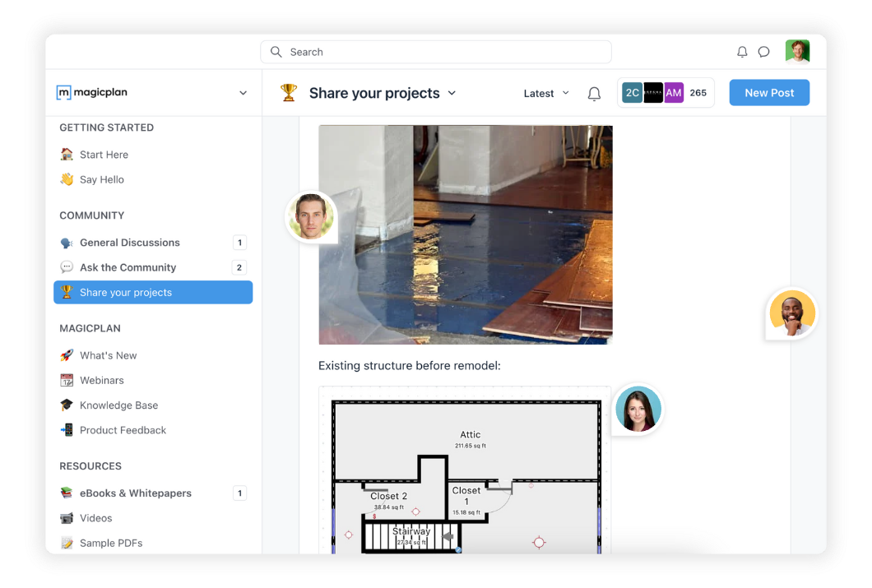Click the notification bell in top bar
Viewport: 872px width, 588px height.
[x=742, y=52]
